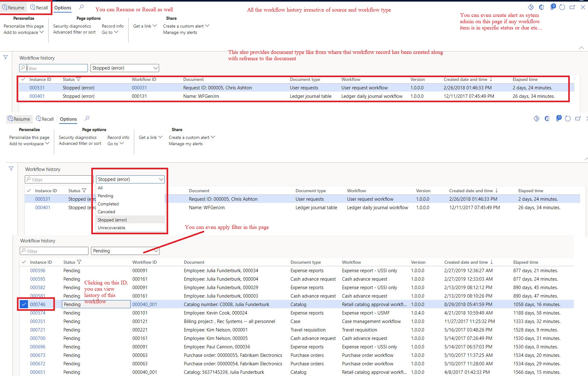
Task: Select all rows via the header checkbox
Action: pyautogui.click(x=23, y=79)
